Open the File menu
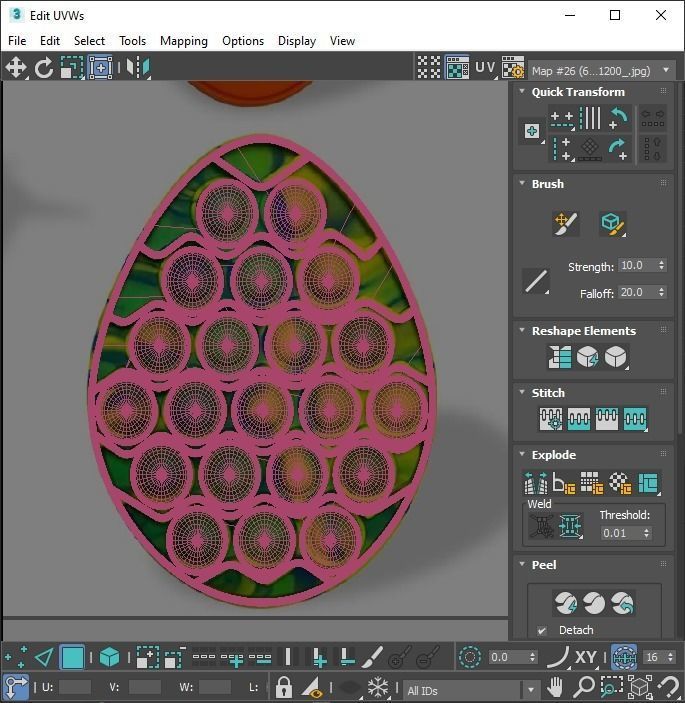Image resolution: width=685 pixels, height=703 pixels. pos(17,41)
